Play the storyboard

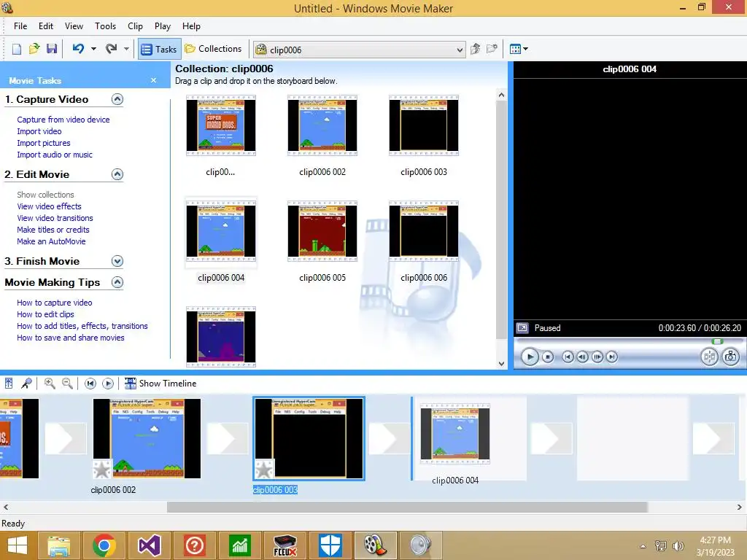[x=108, y=384]
